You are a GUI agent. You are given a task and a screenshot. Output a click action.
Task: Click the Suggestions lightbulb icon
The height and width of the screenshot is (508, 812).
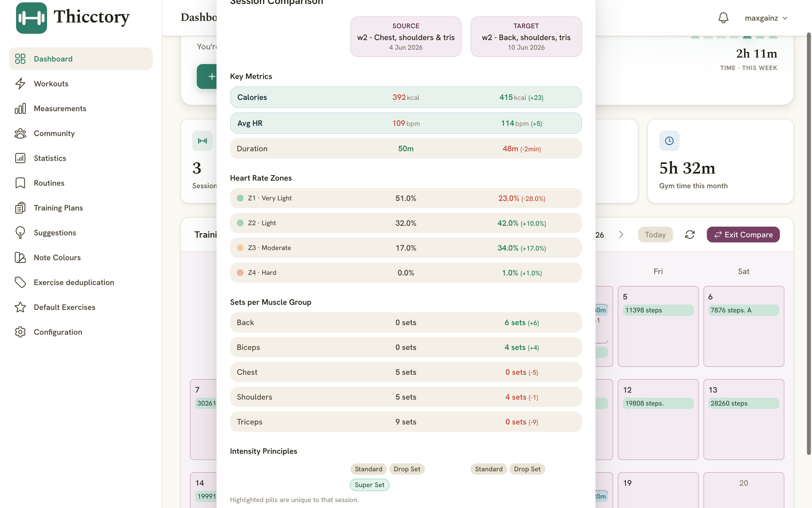[20, 233]
